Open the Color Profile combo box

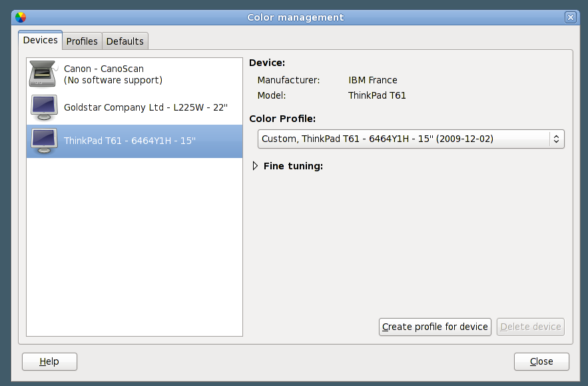pos(411,139)
